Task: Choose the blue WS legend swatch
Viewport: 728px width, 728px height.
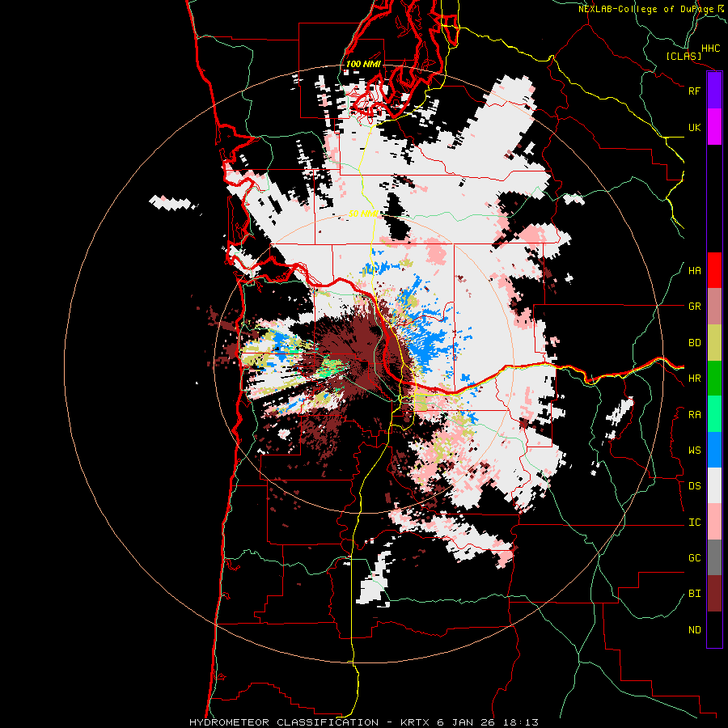Action: pyautogui.click(x=714, y=450)
